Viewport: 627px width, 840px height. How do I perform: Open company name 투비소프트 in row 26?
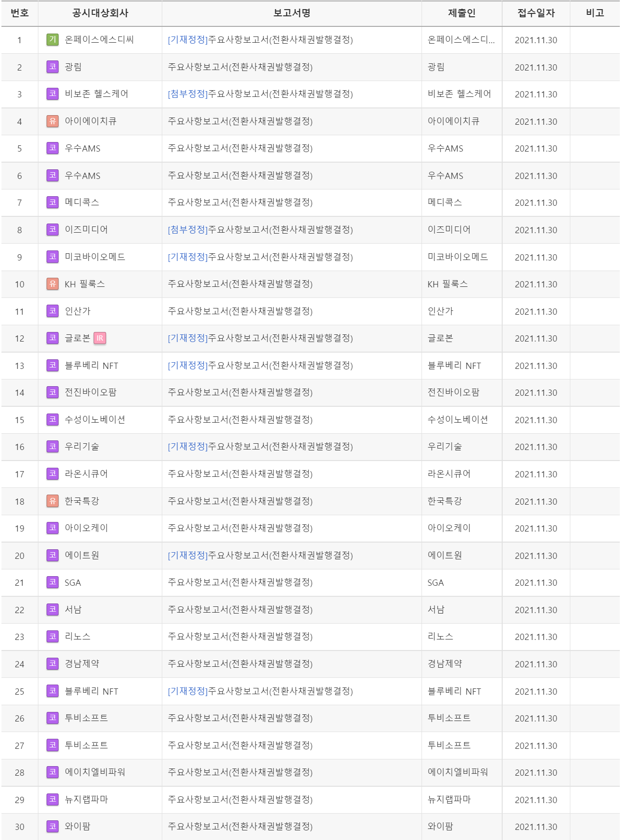(86, 718)
